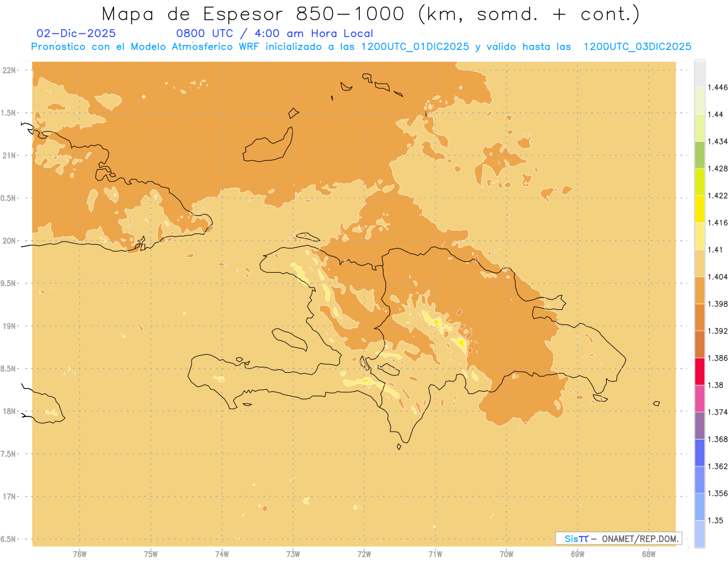The height and width of the screenshot is (562, 728).
Task: Select the 1.374 legend value
Action: pyautogui.click(x=718, y=412)
